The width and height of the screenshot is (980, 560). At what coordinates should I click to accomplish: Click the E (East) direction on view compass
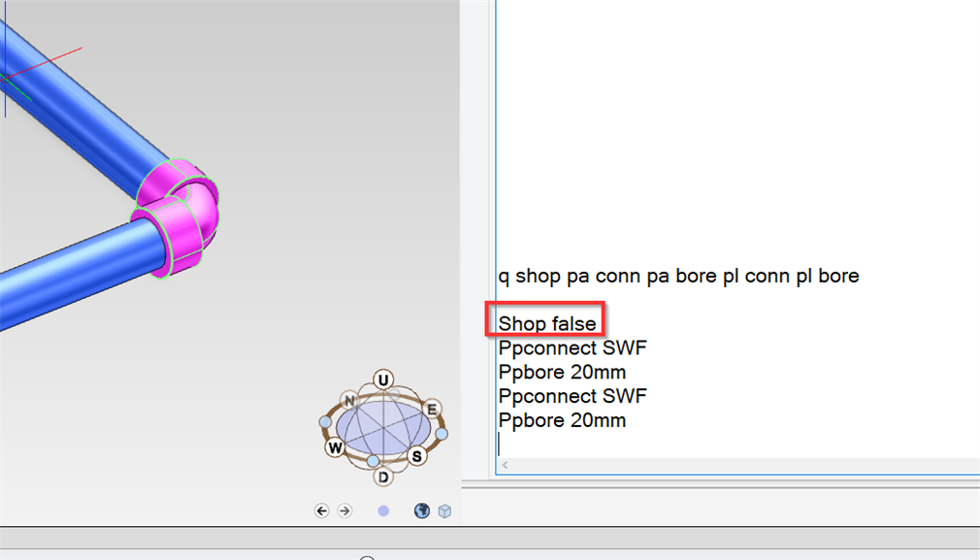pyautogui.click(x=431, y=410)
